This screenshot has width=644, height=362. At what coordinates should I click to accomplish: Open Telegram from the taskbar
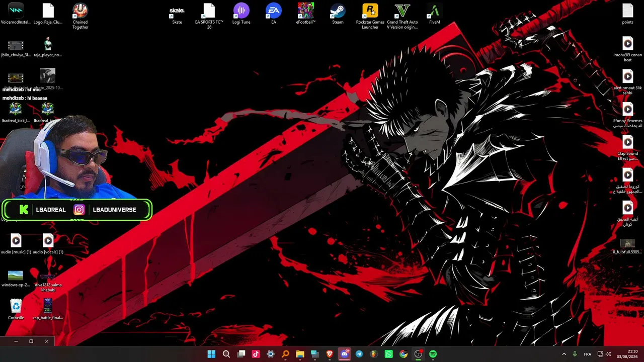[x=359, y=354]
